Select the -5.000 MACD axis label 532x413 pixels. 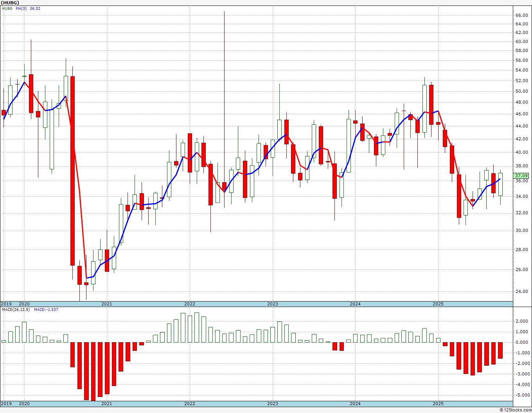coord(522,395)
